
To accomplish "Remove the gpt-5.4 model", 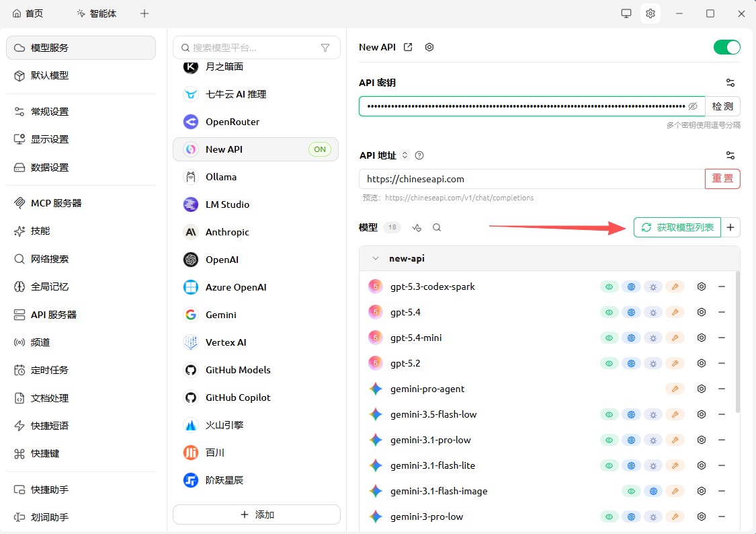I will coord(722,312).
